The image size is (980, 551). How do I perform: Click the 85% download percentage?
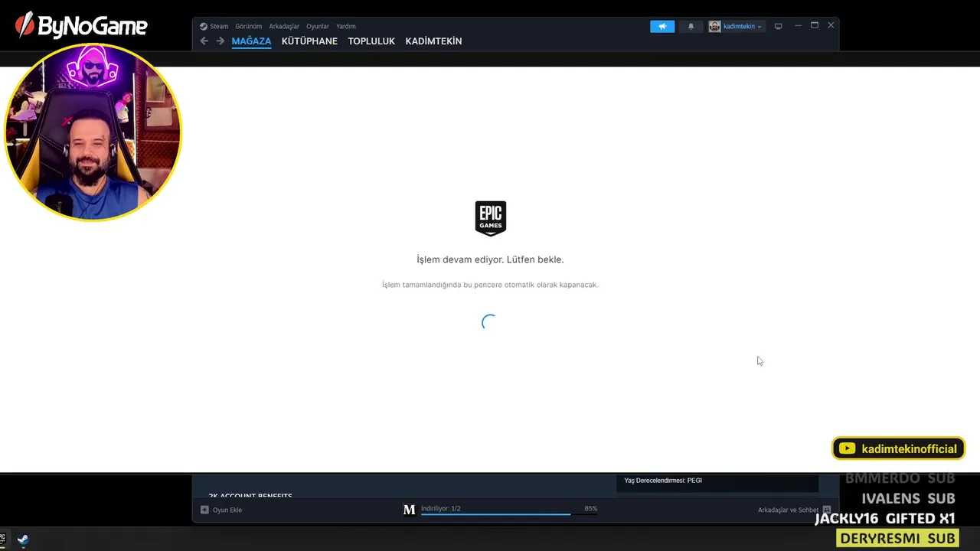click(591, 508)
